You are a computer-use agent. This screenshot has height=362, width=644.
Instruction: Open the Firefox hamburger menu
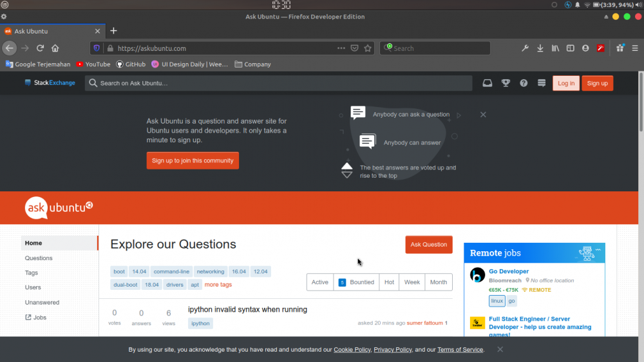635,48
